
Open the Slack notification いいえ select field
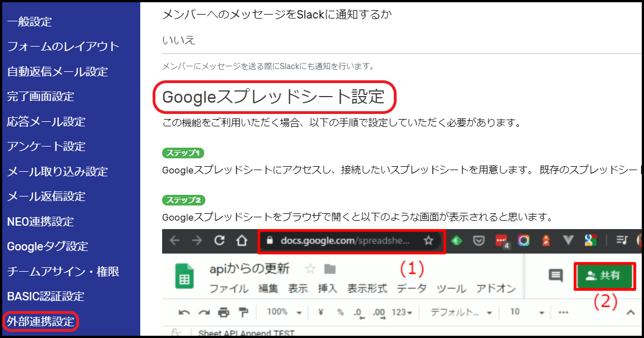pos(402,40)
